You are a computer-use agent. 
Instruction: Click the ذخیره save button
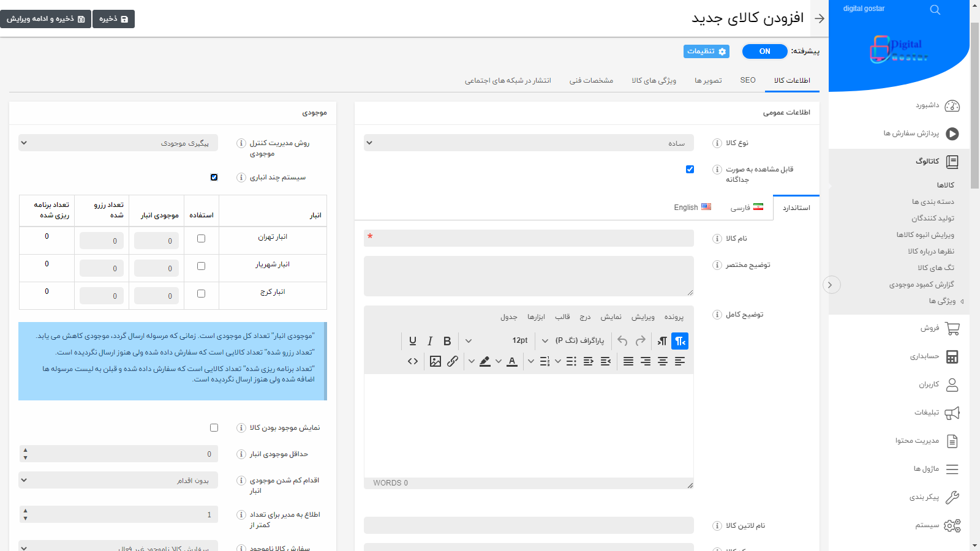click(113, 19)
